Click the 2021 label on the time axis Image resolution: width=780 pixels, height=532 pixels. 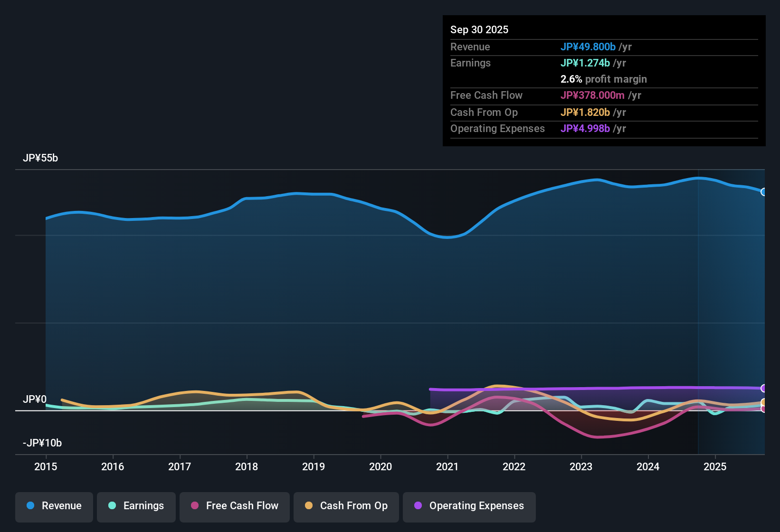447,466
